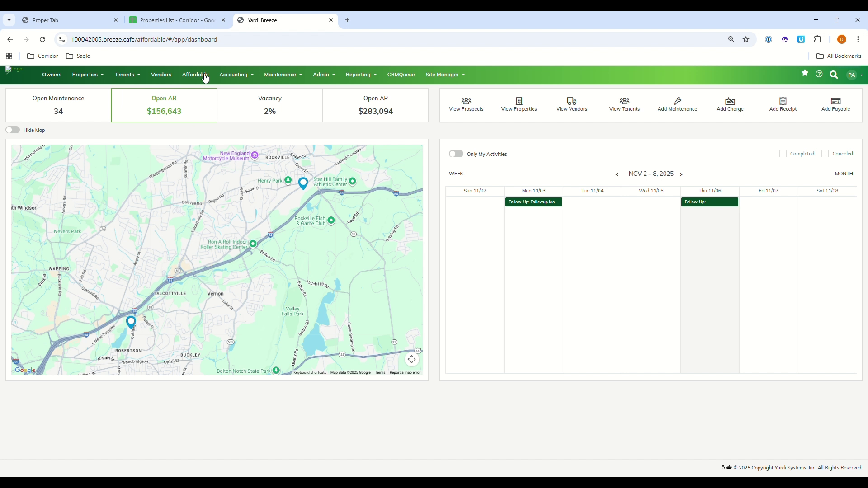Switch calendar to MONTH view
Viewport: 868px width, 488px height.
(844, 174)
